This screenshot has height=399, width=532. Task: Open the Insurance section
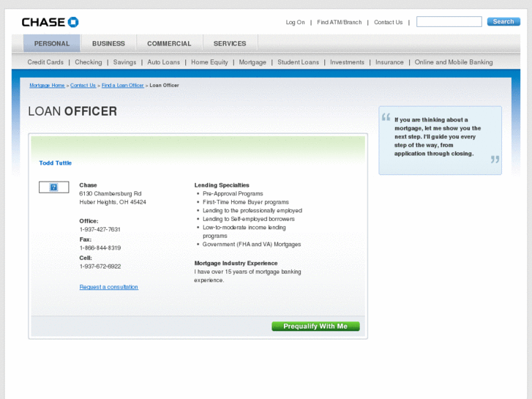[x=389, y=62]
